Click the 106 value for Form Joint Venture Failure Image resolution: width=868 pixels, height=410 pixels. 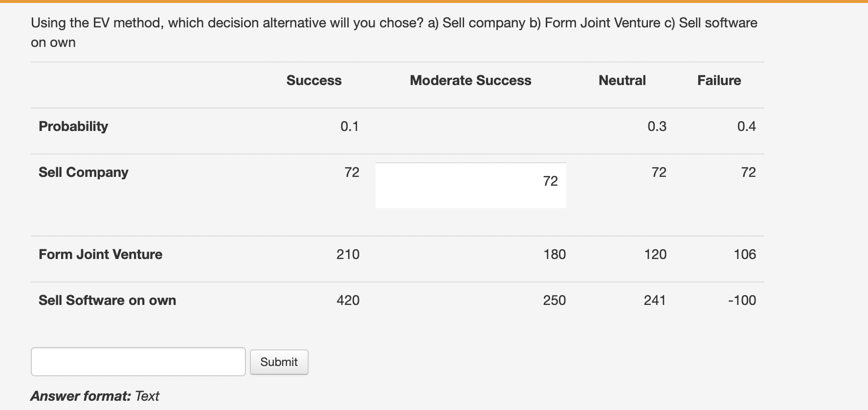click(746, 254)
